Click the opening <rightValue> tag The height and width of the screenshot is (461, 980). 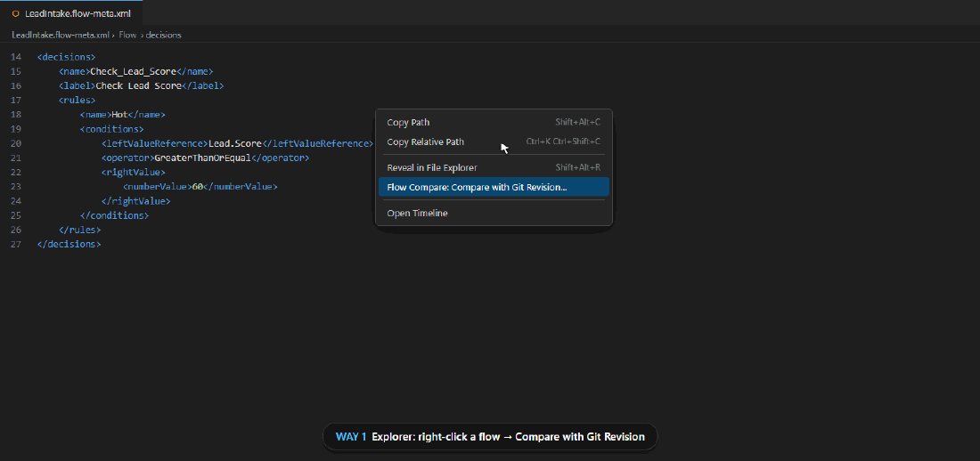133,173
